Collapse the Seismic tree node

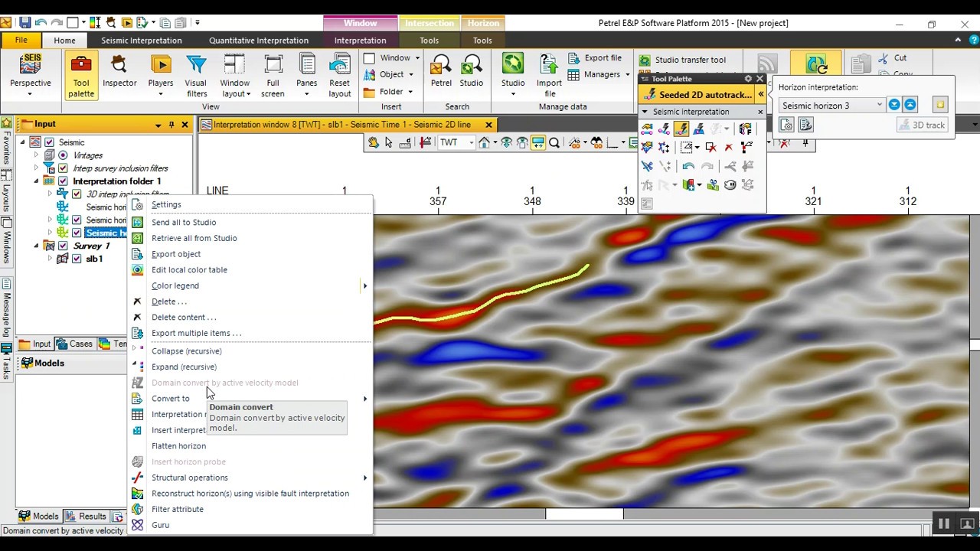tap(22, 142)
